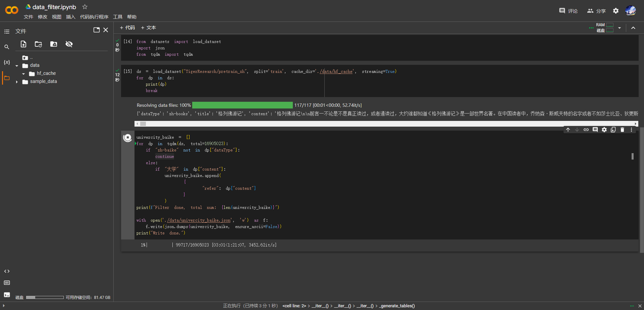Screen dimensions: 644x310
Task: Open files panel in new window
Action: tap(97, 30)
